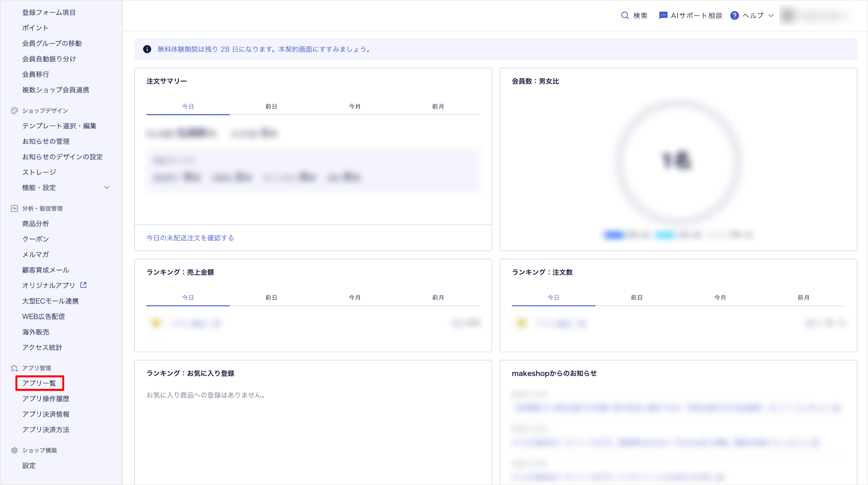Expand the 機能・設定 submenu chevron
The height and width of the screenshot is (485, 868).
point(107,188)
